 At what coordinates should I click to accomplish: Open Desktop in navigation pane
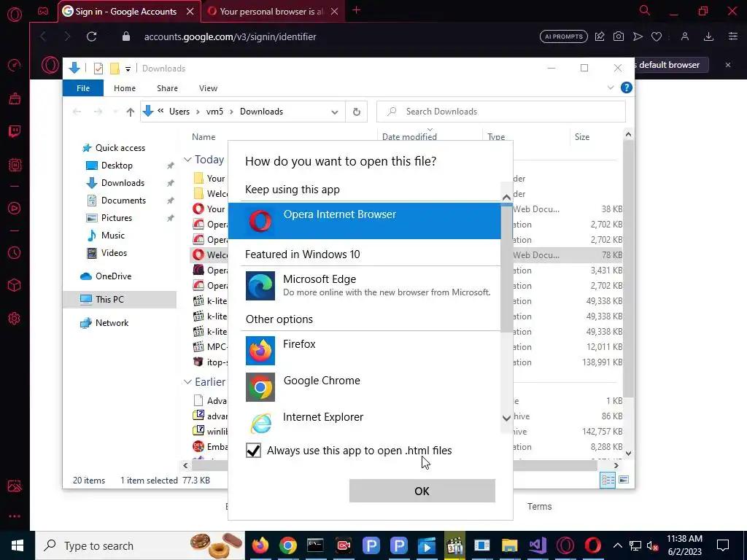tap(117, 166)
